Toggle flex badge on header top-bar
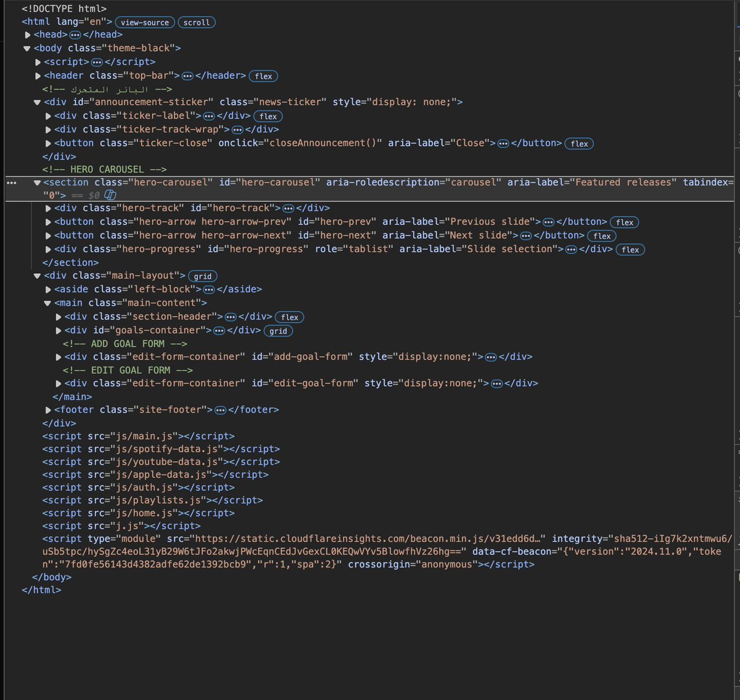Viewport: 740px width, 700px height. point(263,76)
